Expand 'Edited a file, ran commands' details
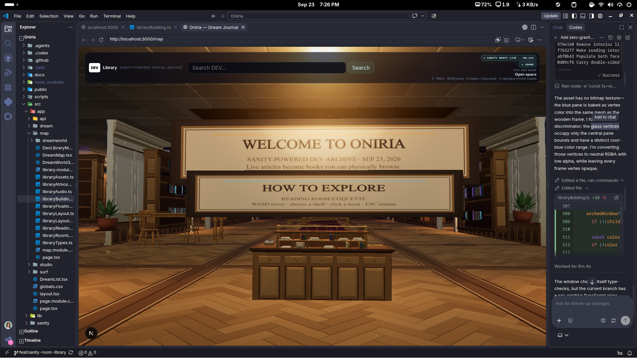637x364 pixels. click(x=589, y=181)
